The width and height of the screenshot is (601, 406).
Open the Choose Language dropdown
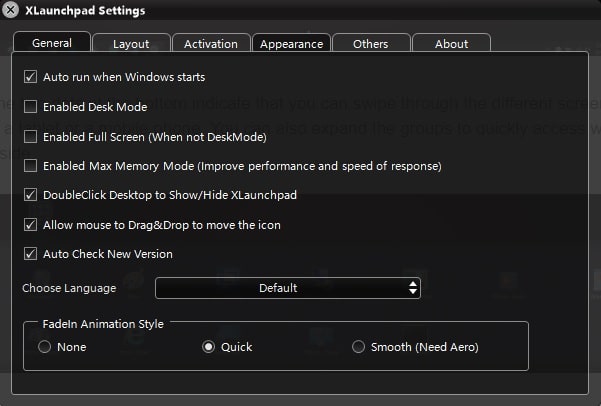coord(288,288)
